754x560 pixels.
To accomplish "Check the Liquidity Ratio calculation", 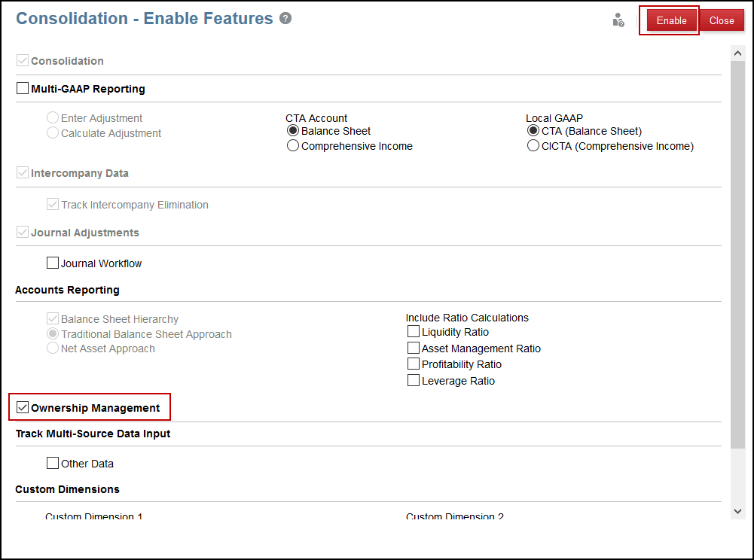I will click(x=413, y=331).
